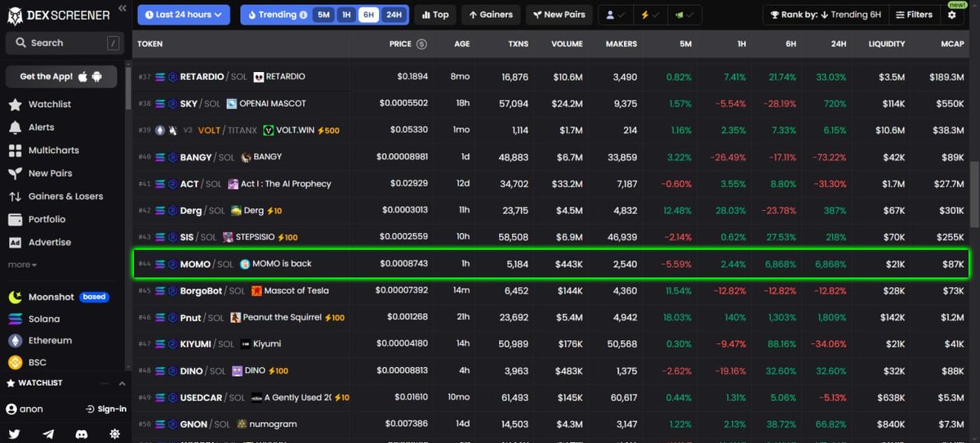Select the 6H trending timeframe

point(368,15)
